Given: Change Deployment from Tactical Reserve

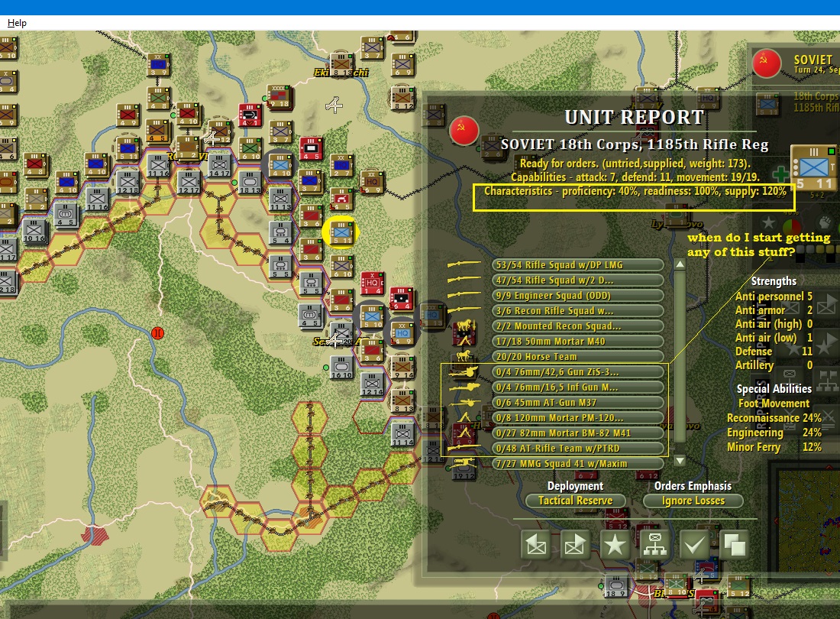Looking at the screenshot, I should point(575,501).
